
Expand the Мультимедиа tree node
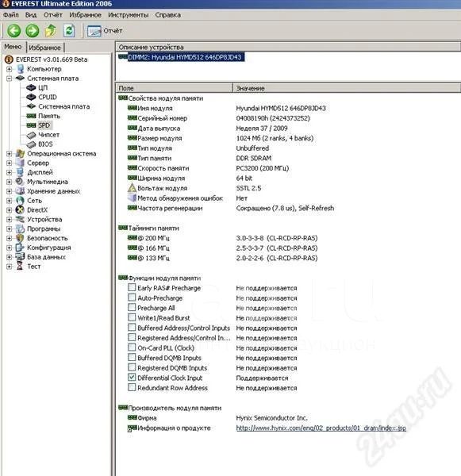(x=9, y=182)
